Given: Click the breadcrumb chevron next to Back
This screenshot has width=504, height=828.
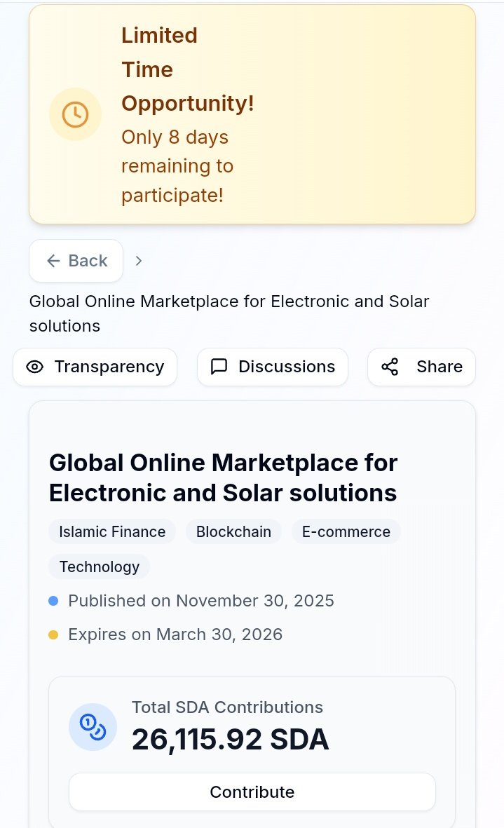Looking at the screenshot, I should pos(139,261).
